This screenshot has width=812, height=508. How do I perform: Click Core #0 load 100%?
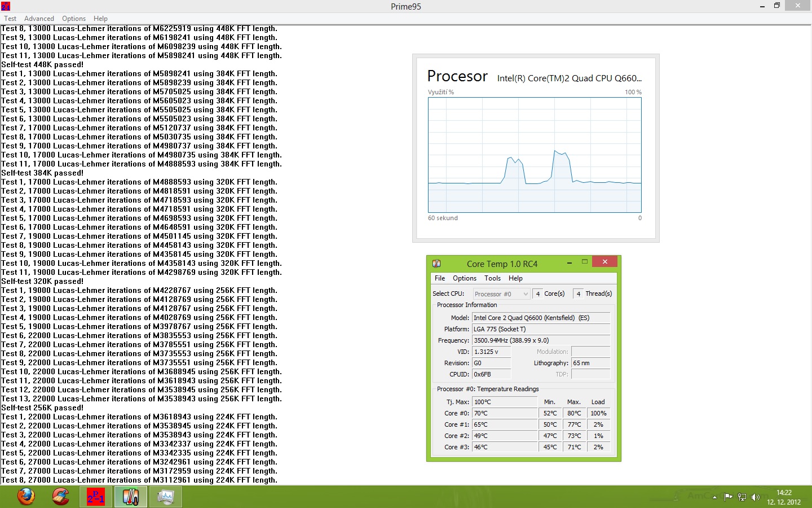[x=598, y=413]
